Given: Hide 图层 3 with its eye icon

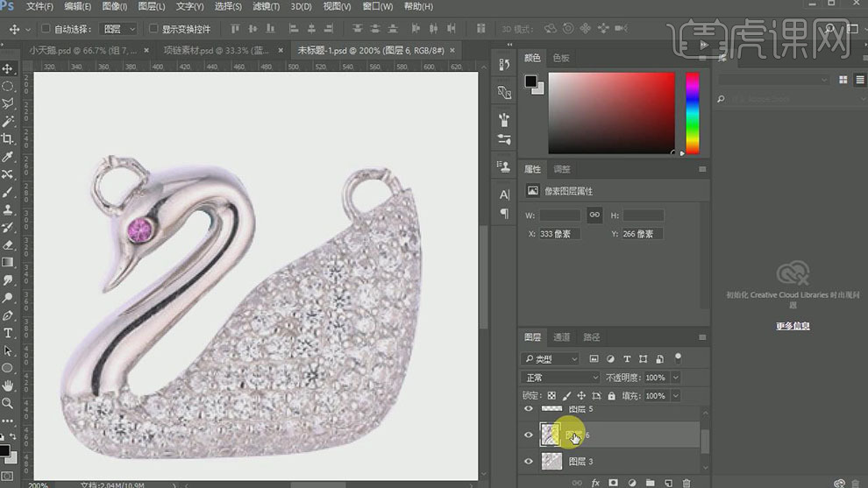Looking at the screenshot, I should (529, 461).
